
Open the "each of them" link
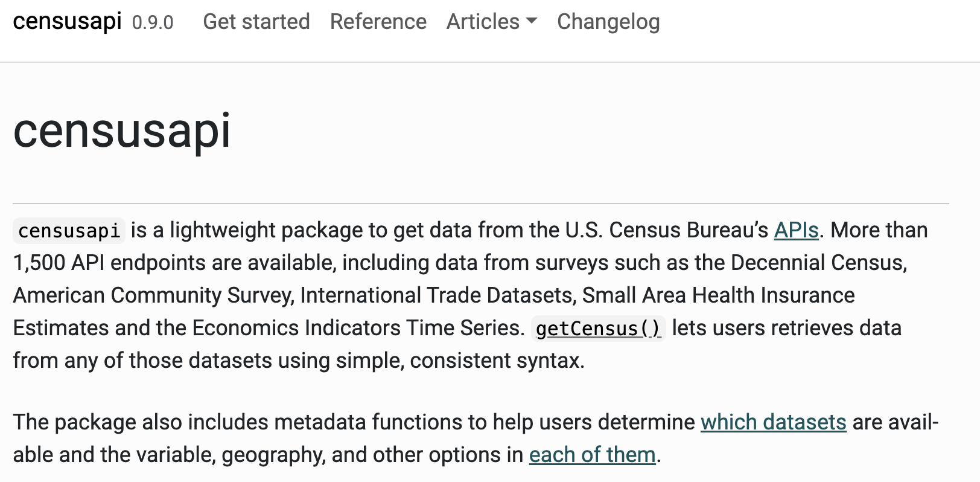592,455
